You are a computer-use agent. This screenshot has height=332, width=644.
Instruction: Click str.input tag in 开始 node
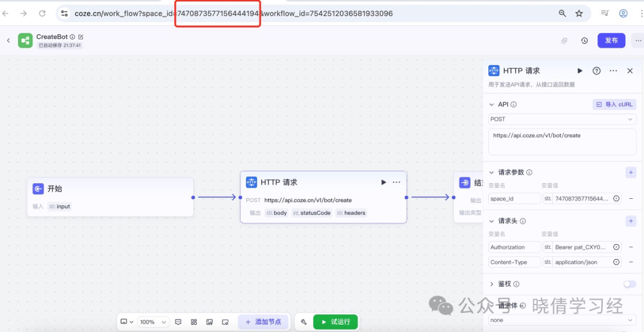pos(59,207)
